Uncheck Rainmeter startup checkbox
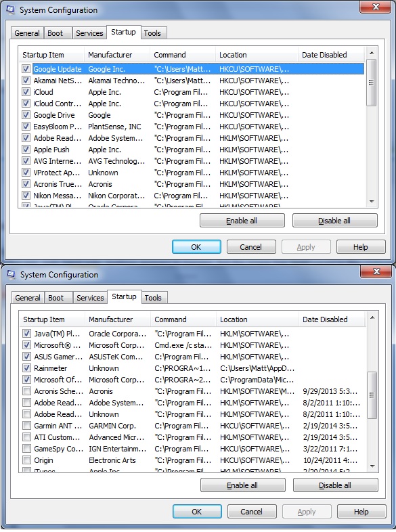This screenshot has width=396, height=532. (x=27, y=368)
